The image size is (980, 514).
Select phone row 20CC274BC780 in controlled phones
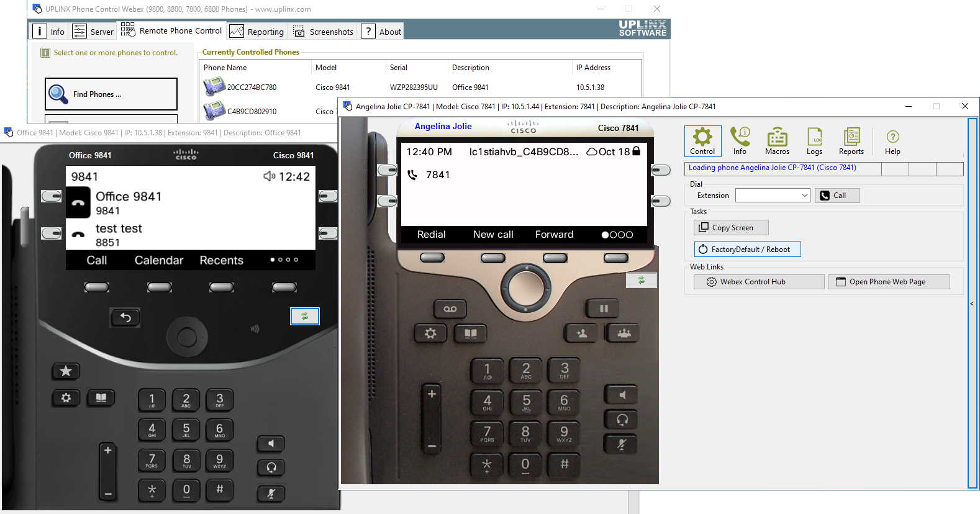[421, 87]
